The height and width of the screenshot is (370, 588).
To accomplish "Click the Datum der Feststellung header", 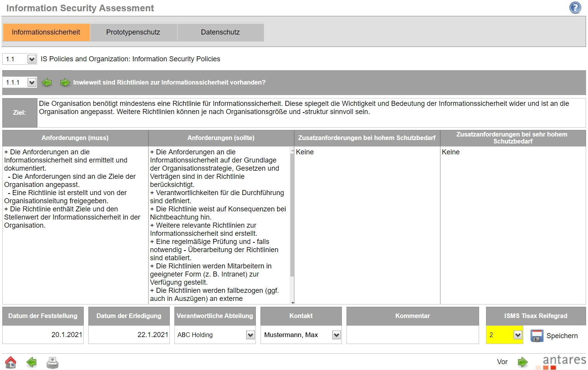I will [43, 316].
